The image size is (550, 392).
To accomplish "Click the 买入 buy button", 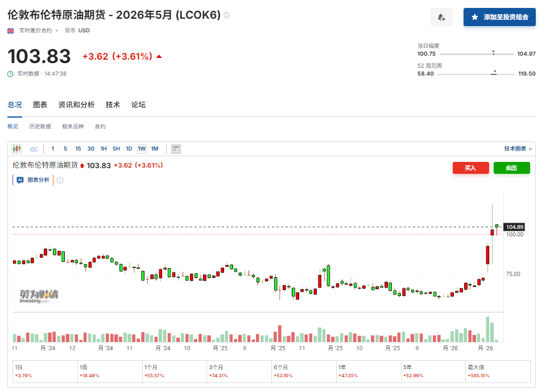I will pyautogui.click(x=470, y=168).
